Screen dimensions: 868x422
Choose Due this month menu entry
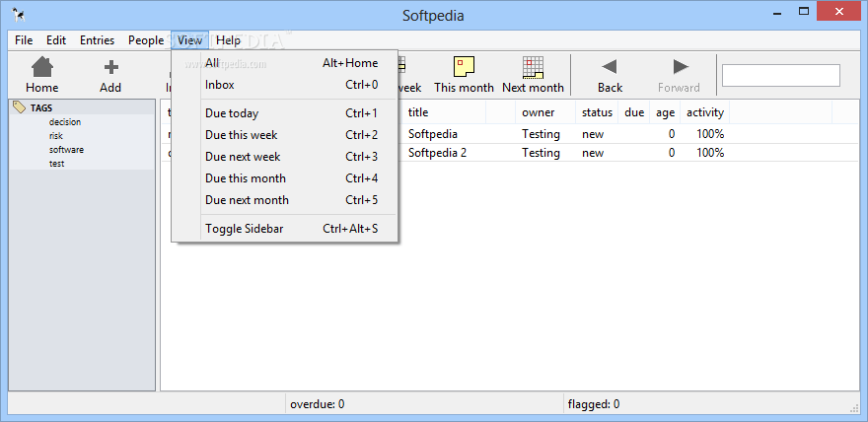pos(284,178)
